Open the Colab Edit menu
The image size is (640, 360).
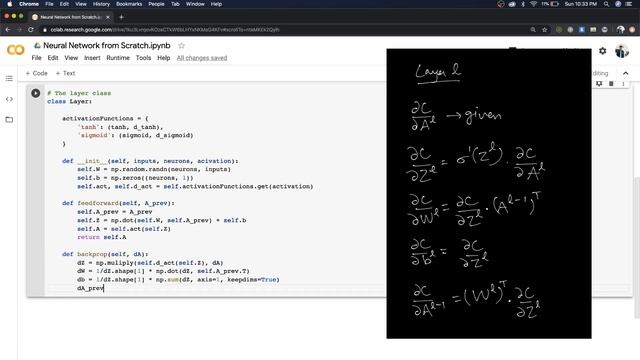pos(53,58)
